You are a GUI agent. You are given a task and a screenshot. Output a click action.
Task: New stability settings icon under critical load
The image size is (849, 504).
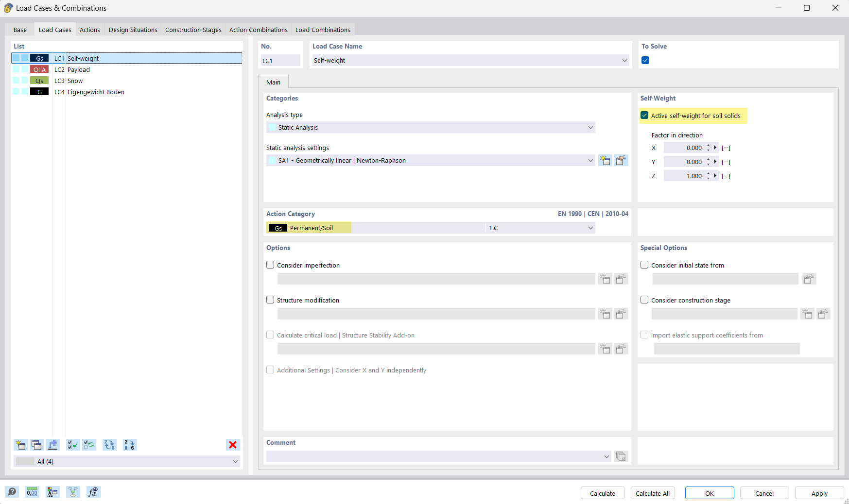pos(605,349)
